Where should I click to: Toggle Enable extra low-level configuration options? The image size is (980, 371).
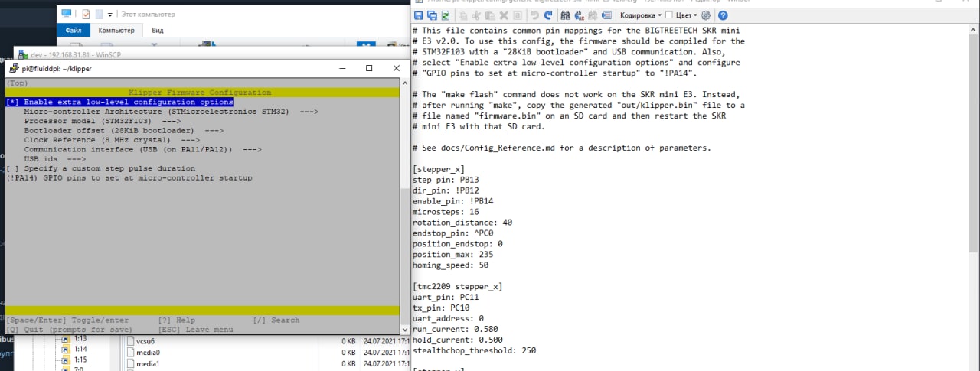(x=119, y=102)
